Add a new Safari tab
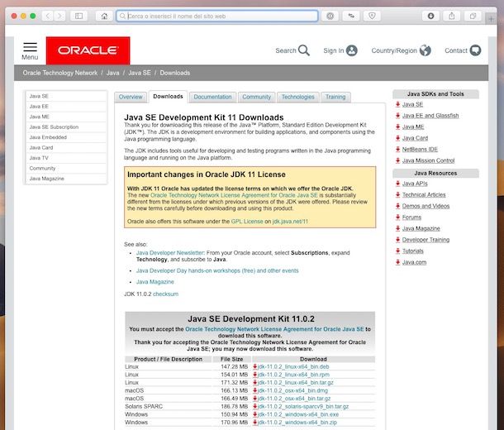 click(x=491, y=19)
